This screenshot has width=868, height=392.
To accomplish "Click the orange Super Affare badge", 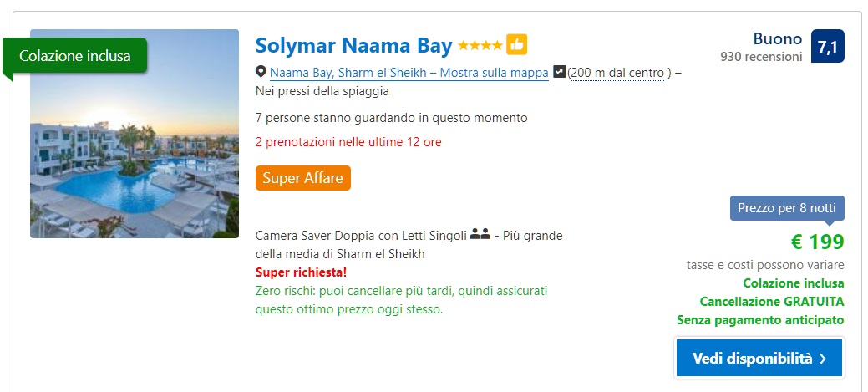I will (x=302, y=178).
